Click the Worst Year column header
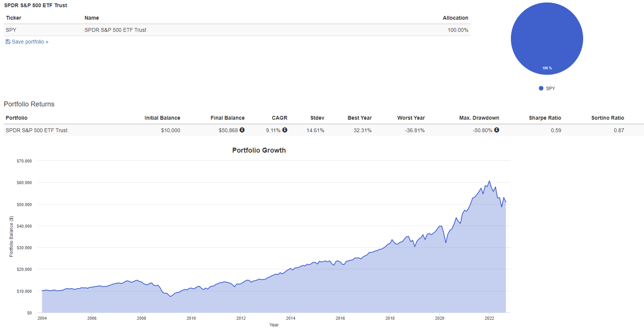644x328 pixels. (411, 118)
